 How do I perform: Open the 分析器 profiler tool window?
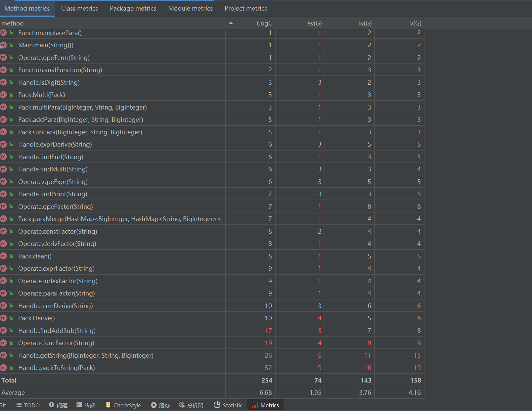point(191,405)
